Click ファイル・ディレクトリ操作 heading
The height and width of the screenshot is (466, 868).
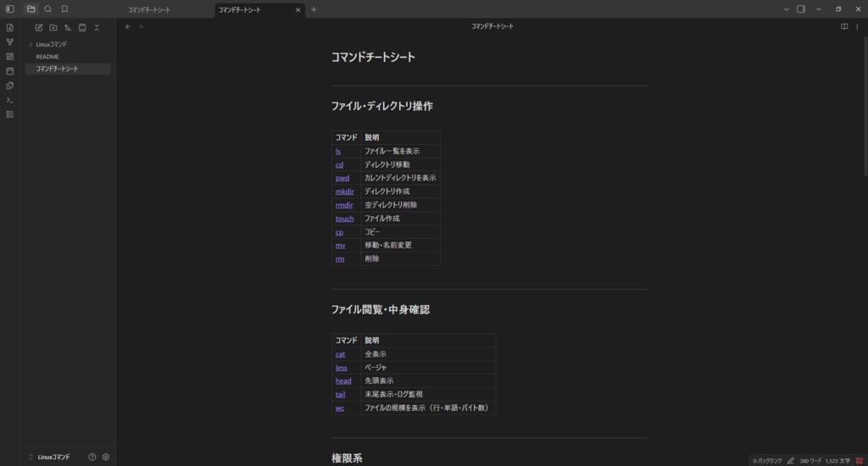(382, 106)
